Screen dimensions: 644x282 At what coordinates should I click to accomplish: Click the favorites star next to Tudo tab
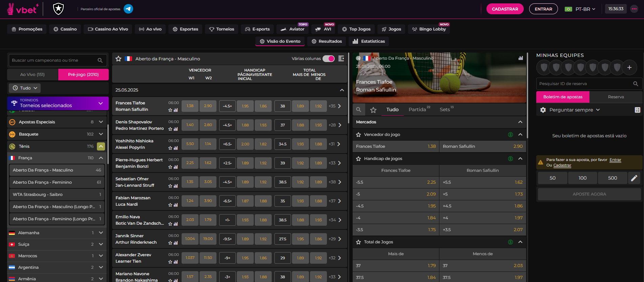point(373,110)
